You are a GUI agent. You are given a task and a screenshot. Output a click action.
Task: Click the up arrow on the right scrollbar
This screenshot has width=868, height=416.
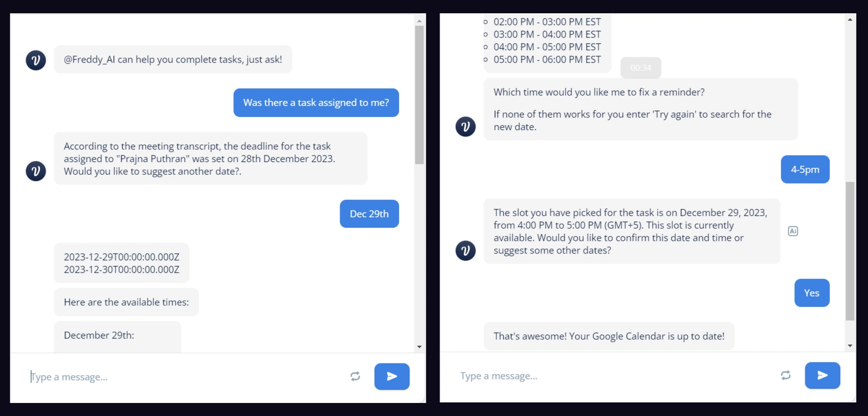pos(851,19)
